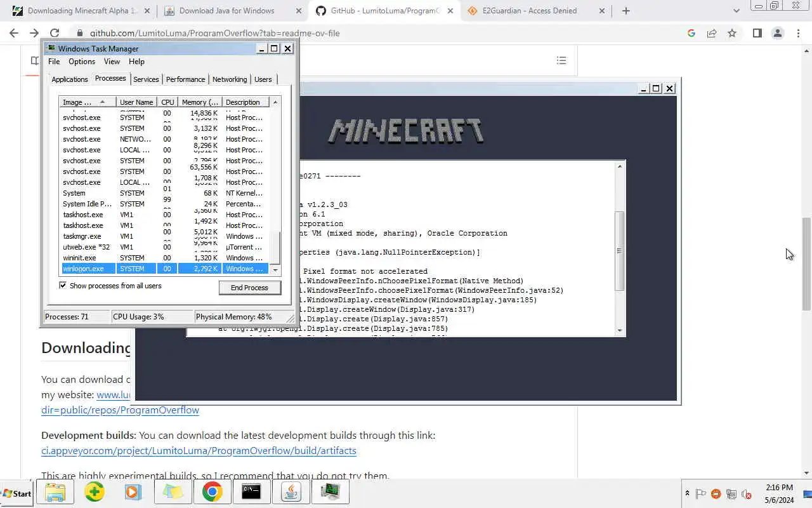Open green plus app on taskbar
The width and height of the screenshot is (812, 508).
95,492
